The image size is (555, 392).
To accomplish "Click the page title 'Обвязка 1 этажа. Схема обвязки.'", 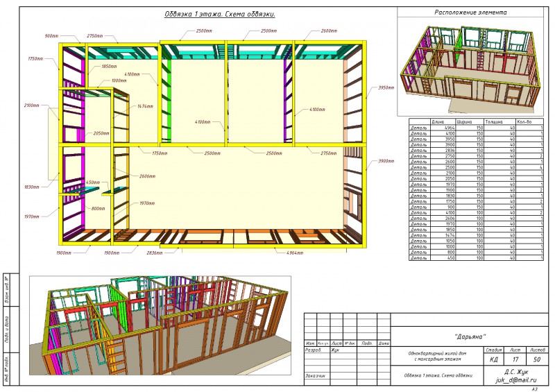I will click(x=220, y=14).
